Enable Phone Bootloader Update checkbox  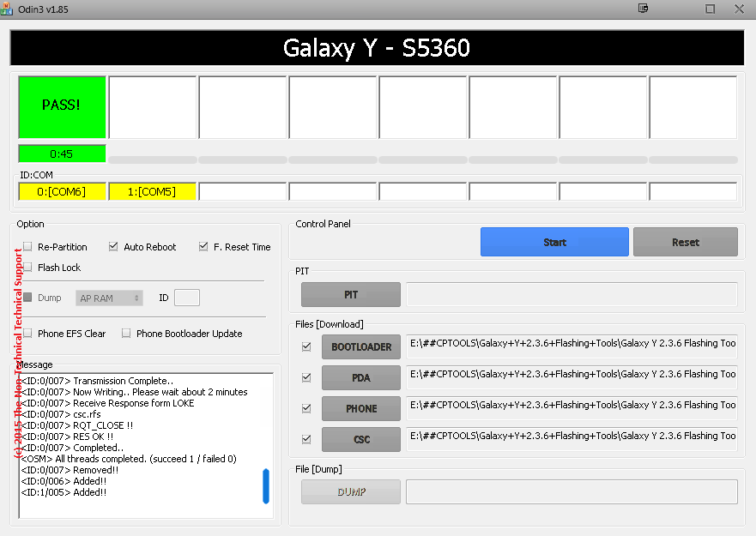(126, 333)
